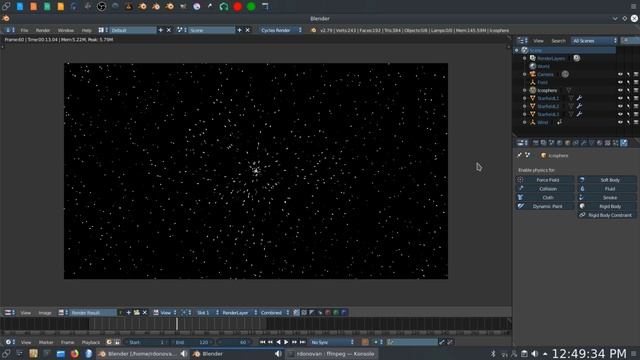This screenshot has height=360, width=640.
Task: Click the Blender logo in the info header
Action: [313, 30]
